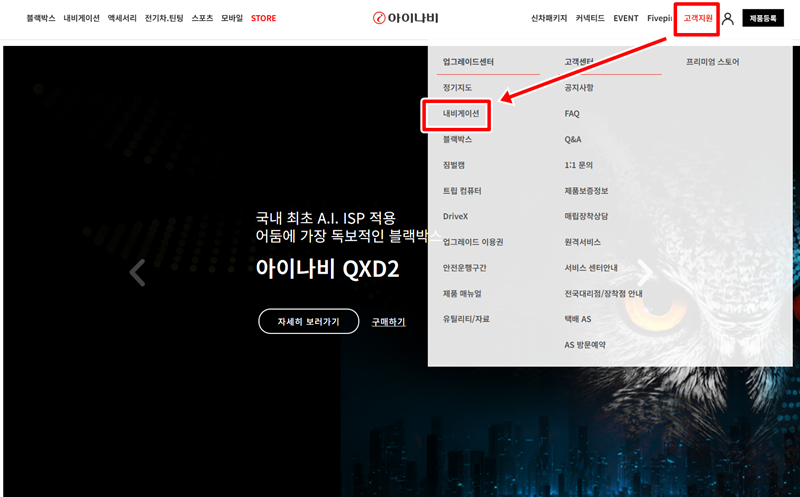The height and width of the screenshot is (497, 800).
Task: Open Q&A under 고객센터
Action: click(x=572, y=139)
